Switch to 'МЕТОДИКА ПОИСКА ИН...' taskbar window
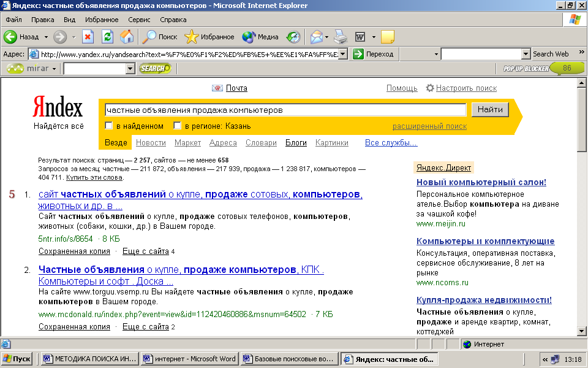This screenshot has width=588, height=368. pyautogui.click(x=89, y=359)
